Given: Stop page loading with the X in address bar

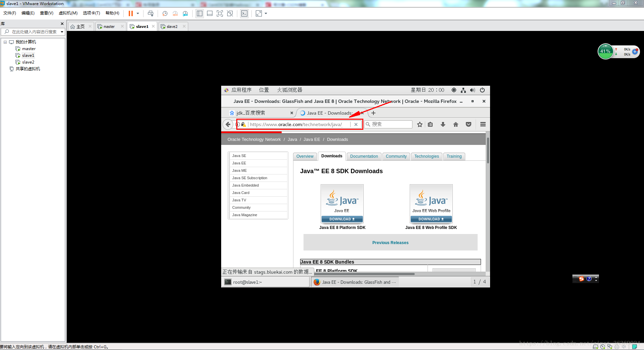Looking at the screenshot, I should 356,124.
